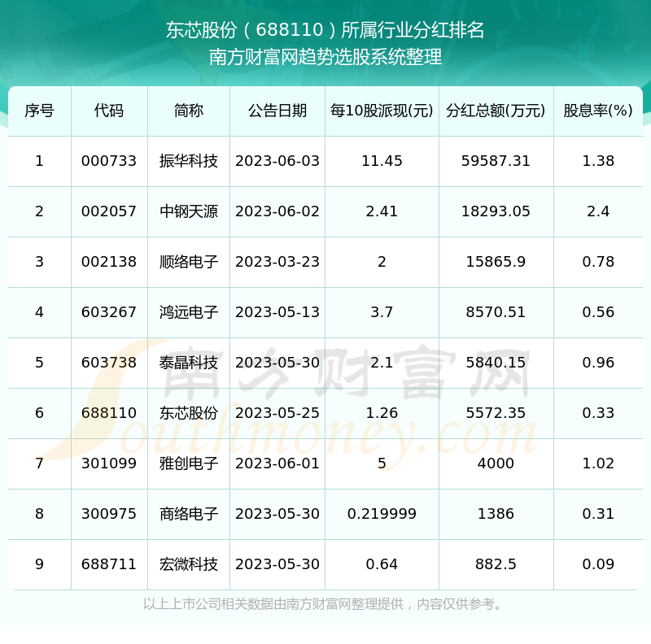651x644 pixels.
Task: Click the per-10-share payout '2.41'
Action: pos(382,211)
